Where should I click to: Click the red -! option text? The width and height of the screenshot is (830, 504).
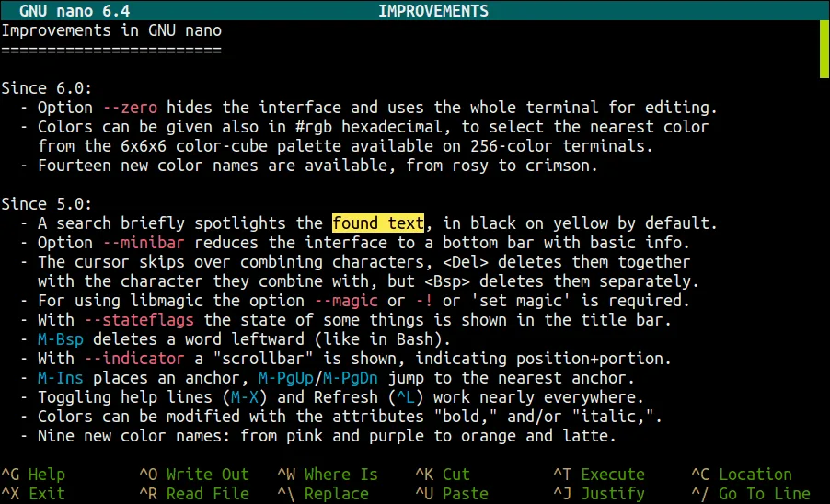[424, 301]
